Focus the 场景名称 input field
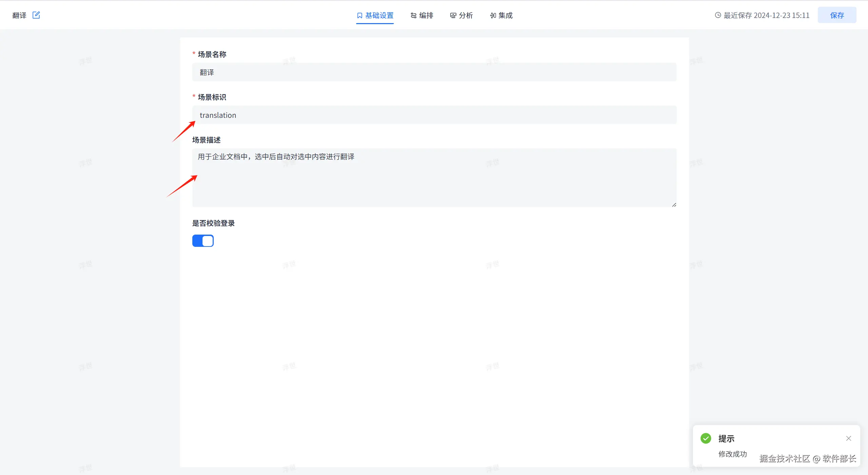The width and height of the screenshot is (868, 475). coord(434,72)
